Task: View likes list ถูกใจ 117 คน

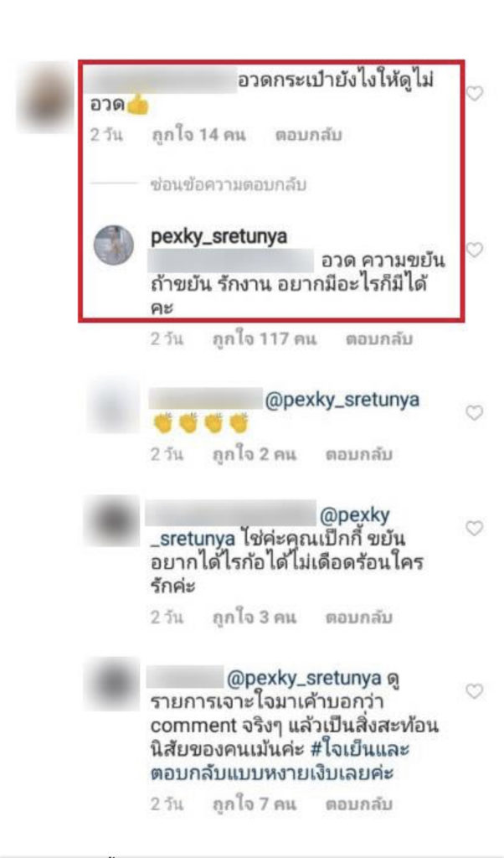Action: [265, 339]
